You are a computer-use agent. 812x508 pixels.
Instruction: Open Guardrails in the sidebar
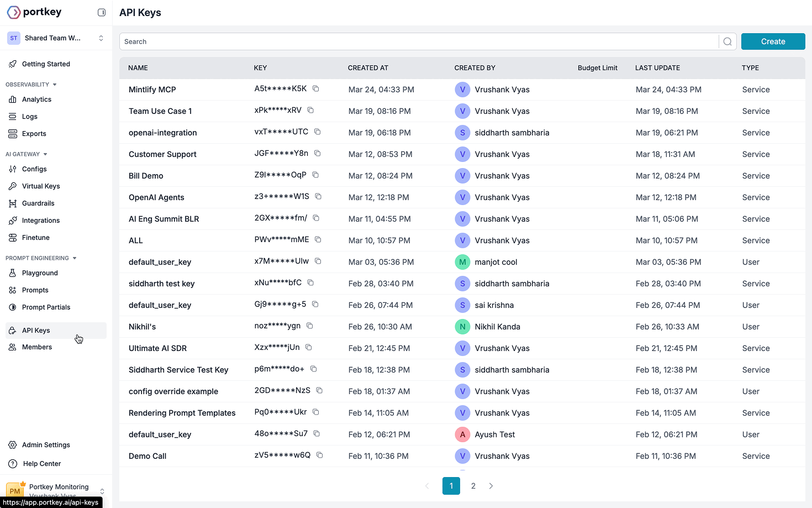click(x=38, y=203)
